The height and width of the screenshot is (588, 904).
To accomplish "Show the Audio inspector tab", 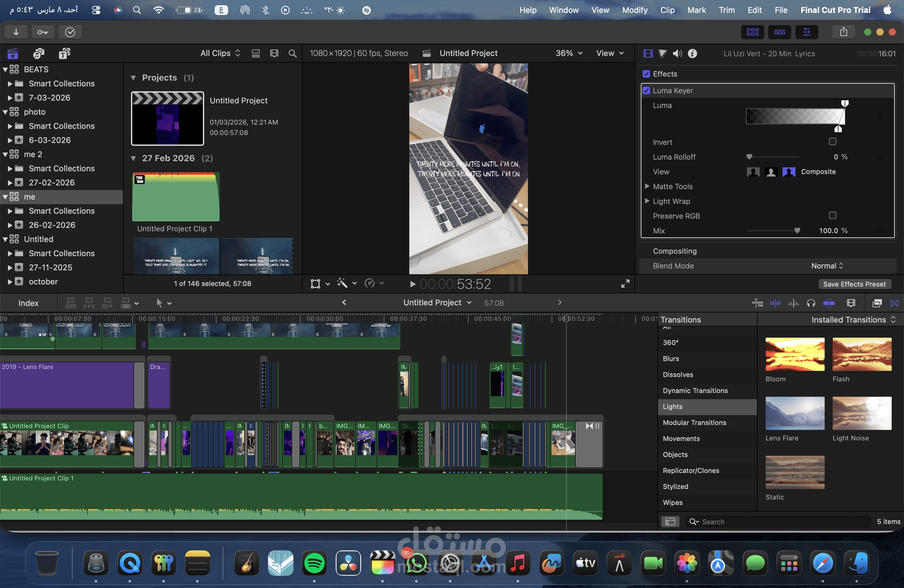I will point(677,54).
